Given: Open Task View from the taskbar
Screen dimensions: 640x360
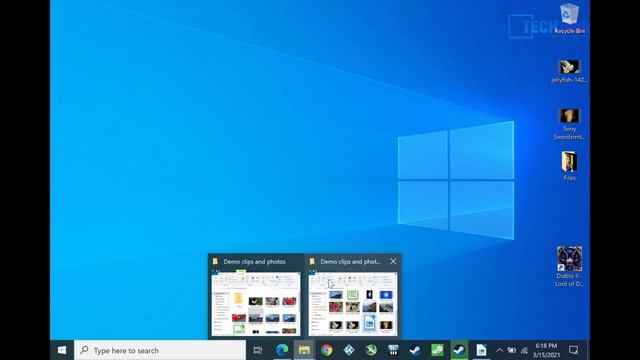Looking at the screenshot, I should click(258, 350).
